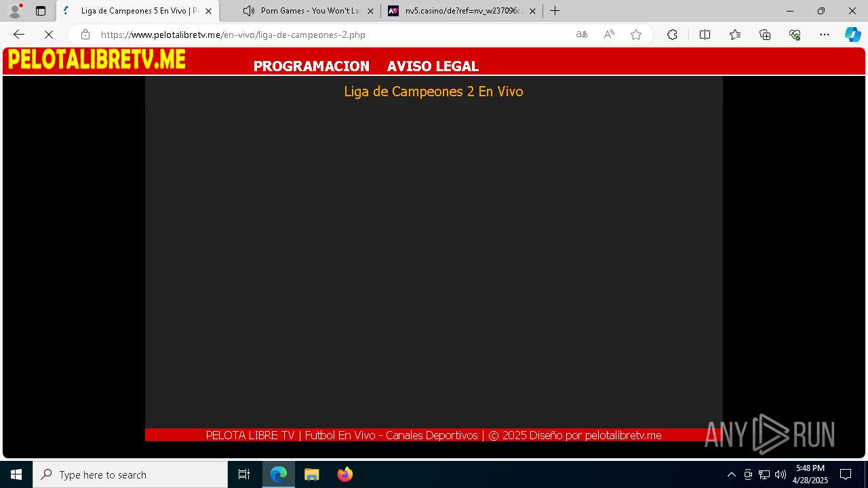The width and height of the screenshot is (868, 488).
Task: Close the Liga de Campeones tab
Action: (x=208, y=11)
